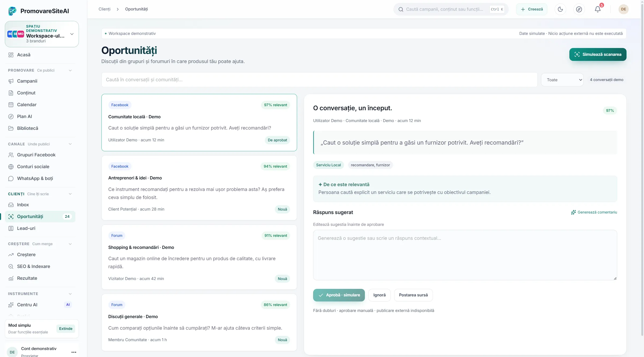
Task: Click the suggested response text area
Action: coord(465,255)
